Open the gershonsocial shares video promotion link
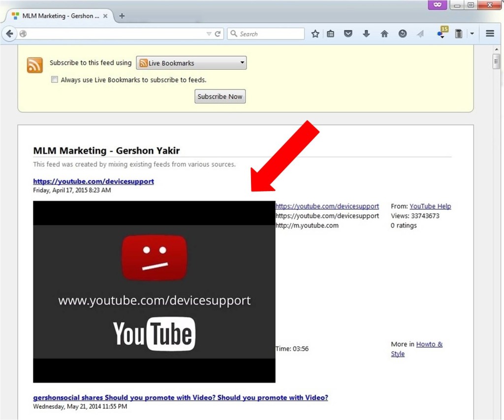The height and width of the screenshot is (420, 504). (181, 397)
